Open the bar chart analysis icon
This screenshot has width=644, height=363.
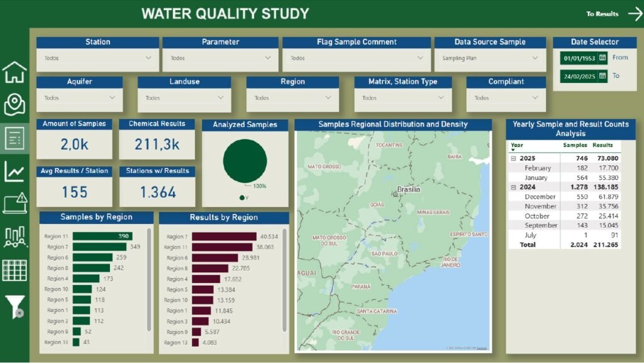(14, 237)
